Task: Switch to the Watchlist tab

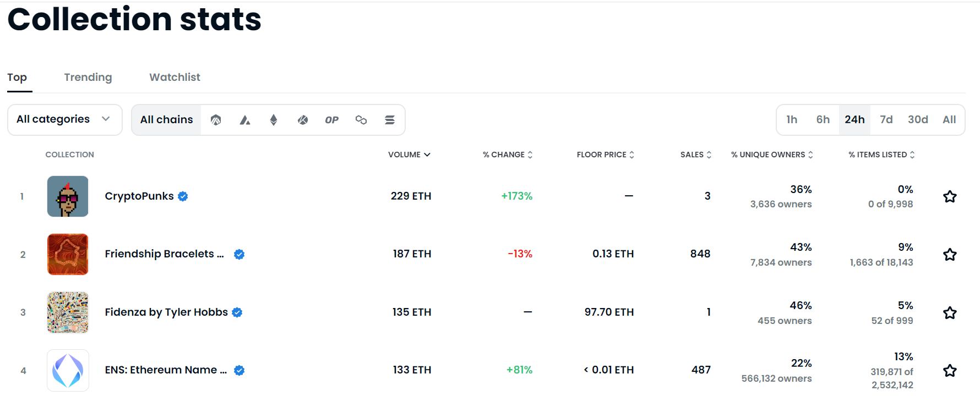Action: pyautogui.click(x=175, y=78)
